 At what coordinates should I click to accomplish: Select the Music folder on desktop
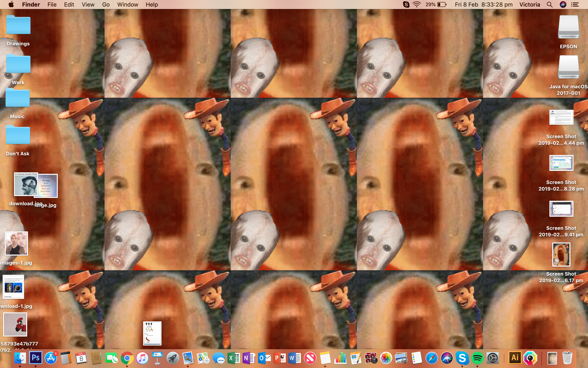pos(18,97)
